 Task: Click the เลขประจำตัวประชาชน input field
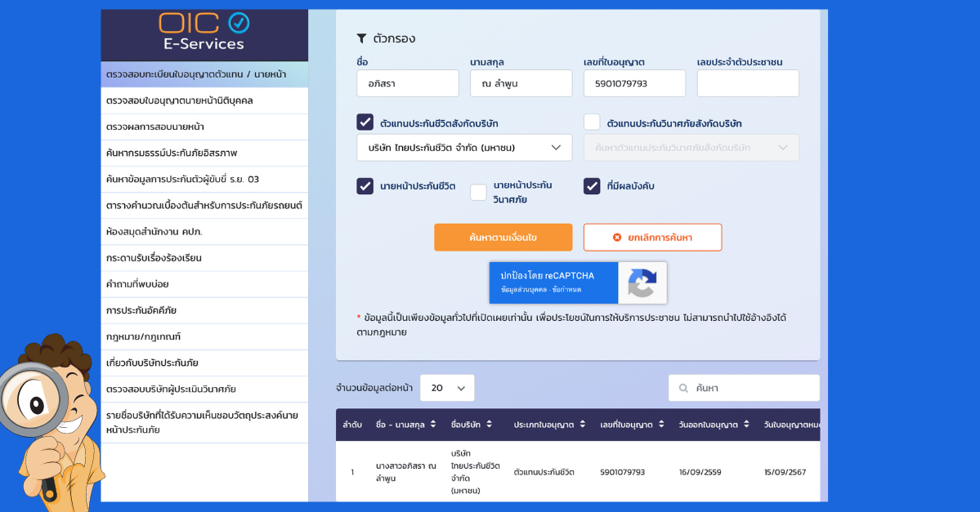pyautogui.click(x=748, y=83)
